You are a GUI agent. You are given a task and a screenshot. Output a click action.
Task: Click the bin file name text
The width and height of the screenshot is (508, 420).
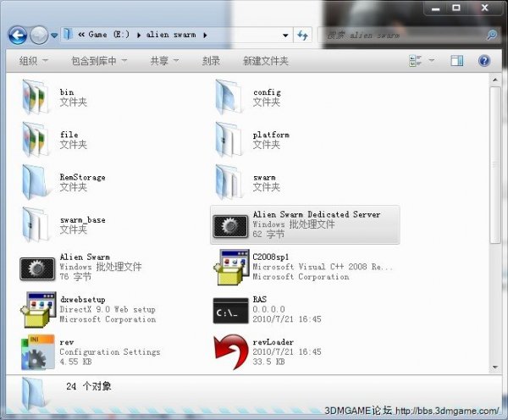pyautogui.click(x=67, y=92)
